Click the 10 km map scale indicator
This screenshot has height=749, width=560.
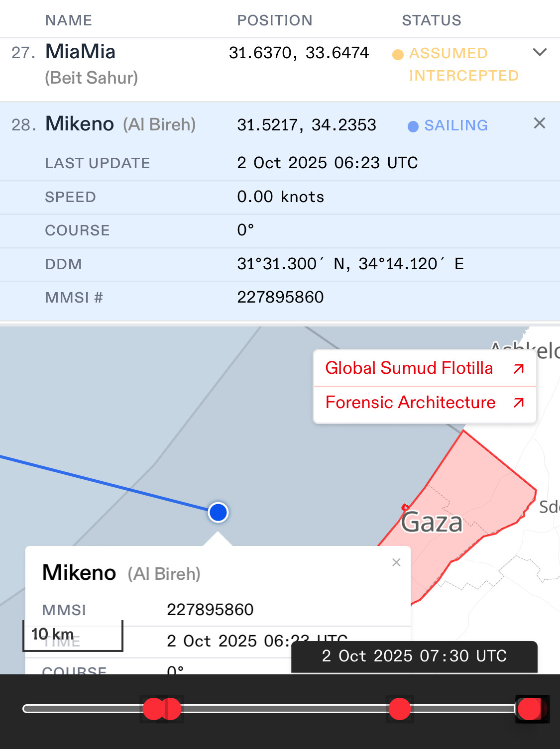click(x=73, y=635)
